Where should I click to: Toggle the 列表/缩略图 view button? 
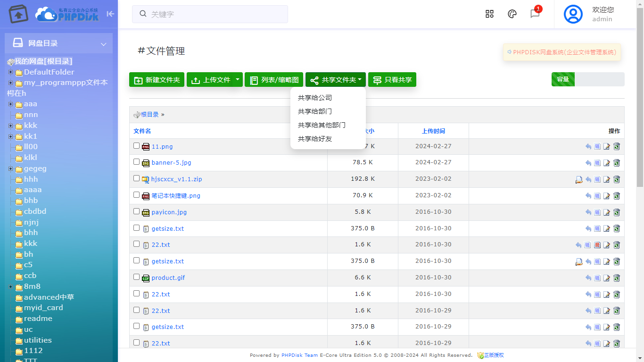(x=274, y=80)
